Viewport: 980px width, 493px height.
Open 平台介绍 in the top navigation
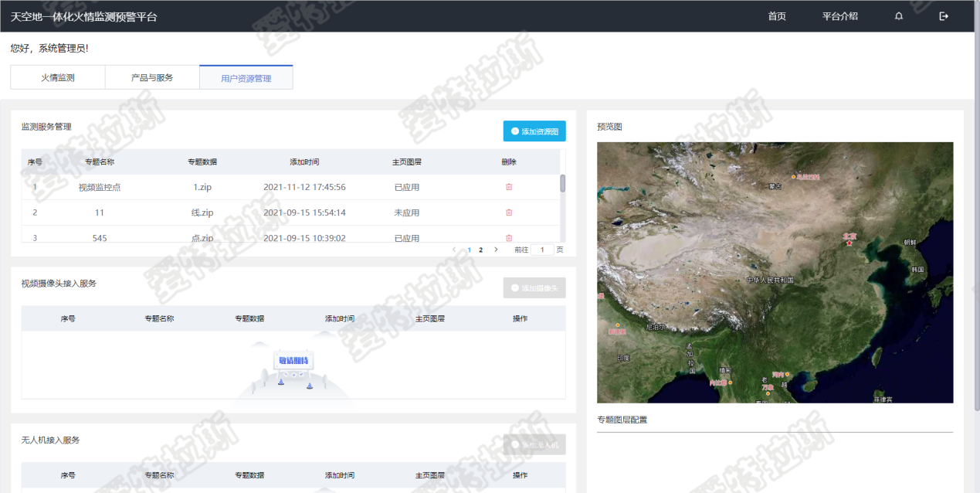(x=839, y=16)
